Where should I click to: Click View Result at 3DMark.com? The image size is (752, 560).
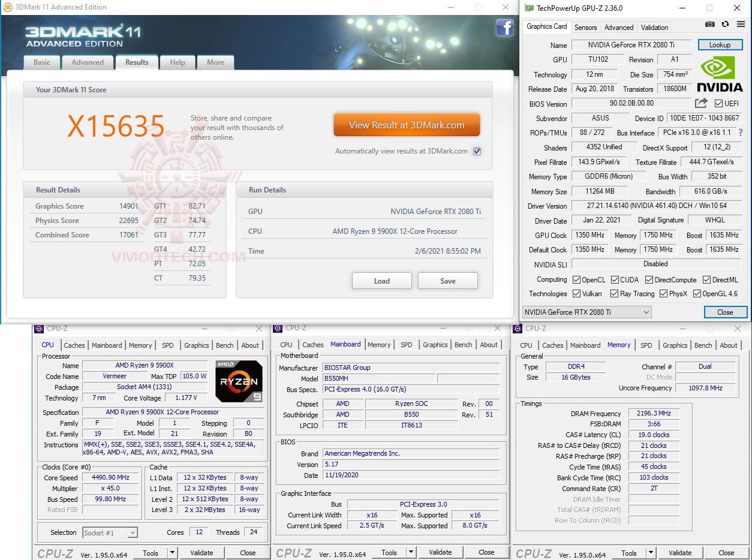coord(407,125)
